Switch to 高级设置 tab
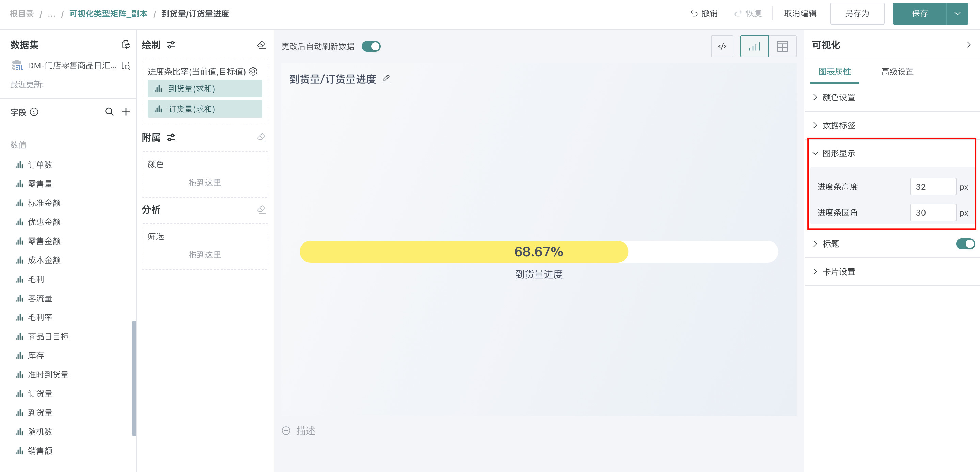The image size is (980, 472). pos(897,72)
